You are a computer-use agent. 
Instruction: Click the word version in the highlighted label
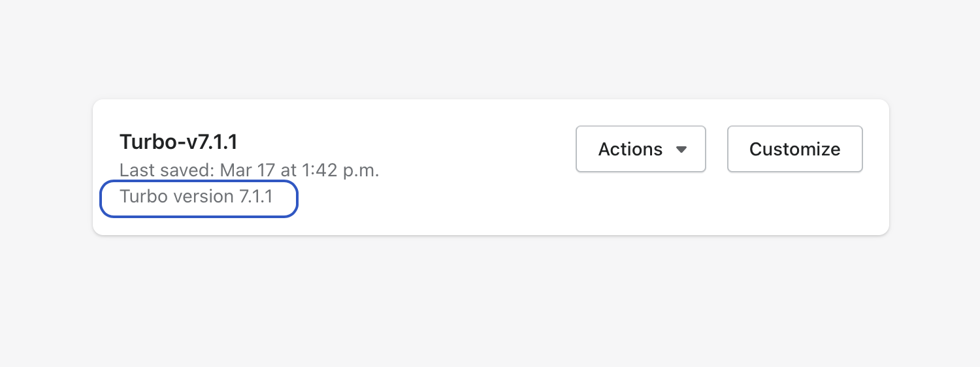pyautogui.click(x=203, y=197)
